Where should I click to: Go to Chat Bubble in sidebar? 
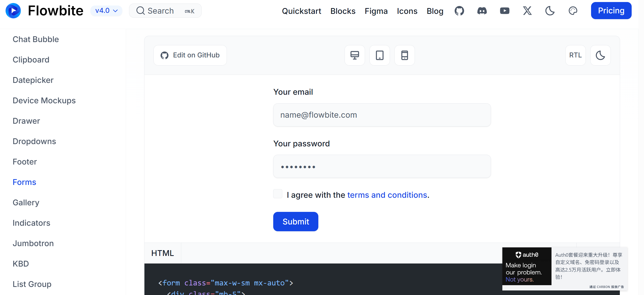coord(36,39)
